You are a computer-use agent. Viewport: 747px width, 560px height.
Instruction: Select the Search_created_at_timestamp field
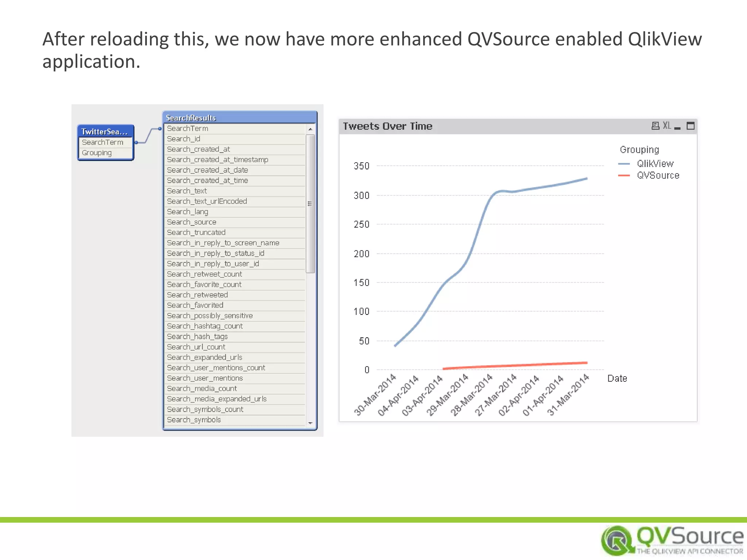[x=235, y=160]
